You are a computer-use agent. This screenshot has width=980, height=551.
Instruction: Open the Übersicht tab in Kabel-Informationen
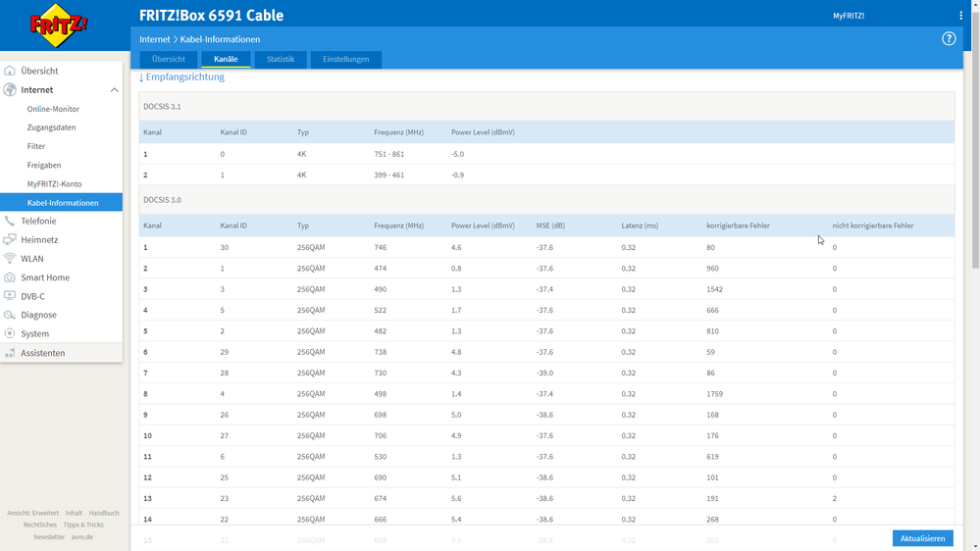pos(169,60)
